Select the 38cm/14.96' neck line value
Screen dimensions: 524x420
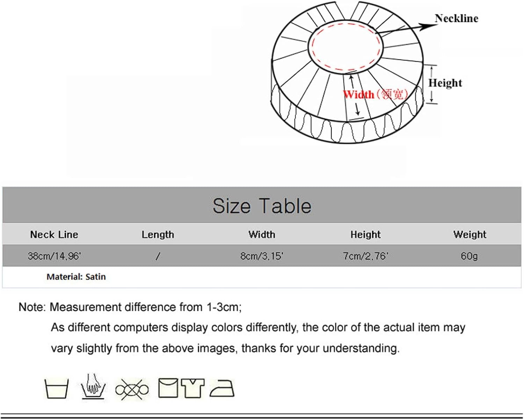coord(54,256)
